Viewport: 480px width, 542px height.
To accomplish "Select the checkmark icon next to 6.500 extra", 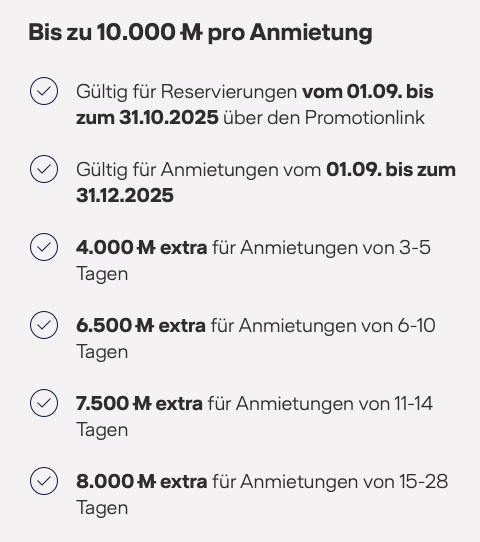I will pyautogui.click(x=44, y=325).
